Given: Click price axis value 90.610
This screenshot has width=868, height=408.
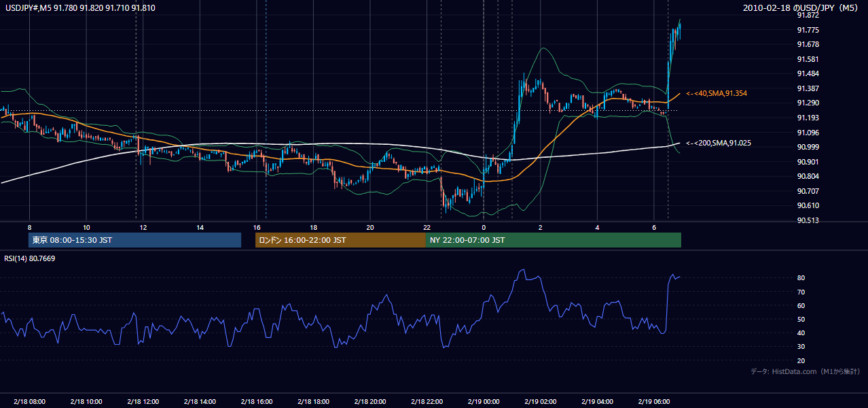Looking at the screenshot, I should coord(808,205).
